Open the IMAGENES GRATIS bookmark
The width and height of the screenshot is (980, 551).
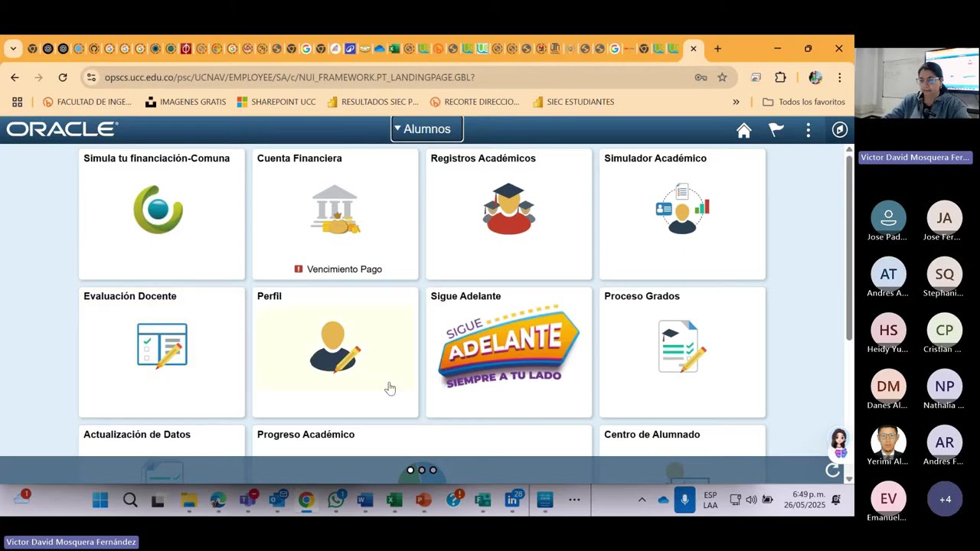tap(185, 102)
